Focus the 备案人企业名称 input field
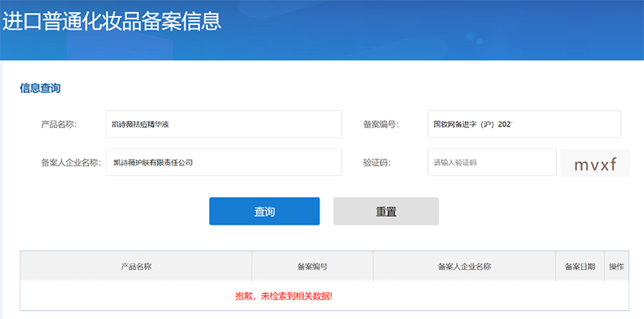Viewport: 644px width, 319px height. point(224,163)
